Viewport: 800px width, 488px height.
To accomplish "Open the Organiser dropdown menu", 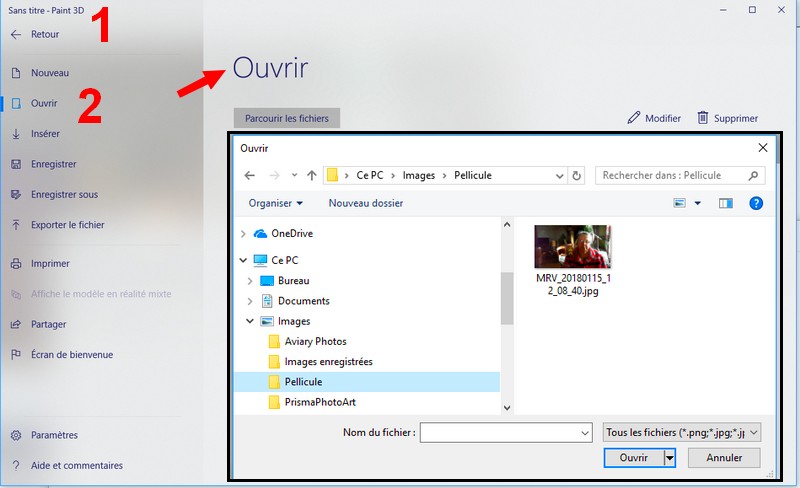I will click(276, 203).
